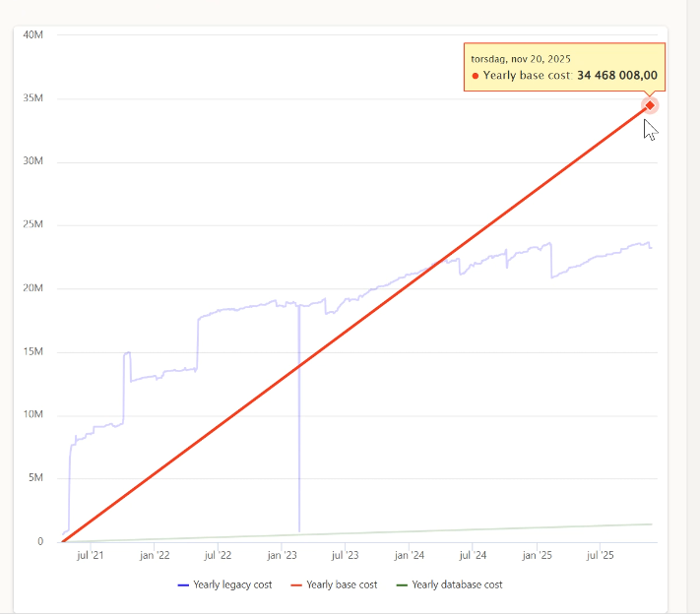Click the jan '23 x-axis label
Image resolution: width=700 pixels, height=614 pixels.
point(282,556)
